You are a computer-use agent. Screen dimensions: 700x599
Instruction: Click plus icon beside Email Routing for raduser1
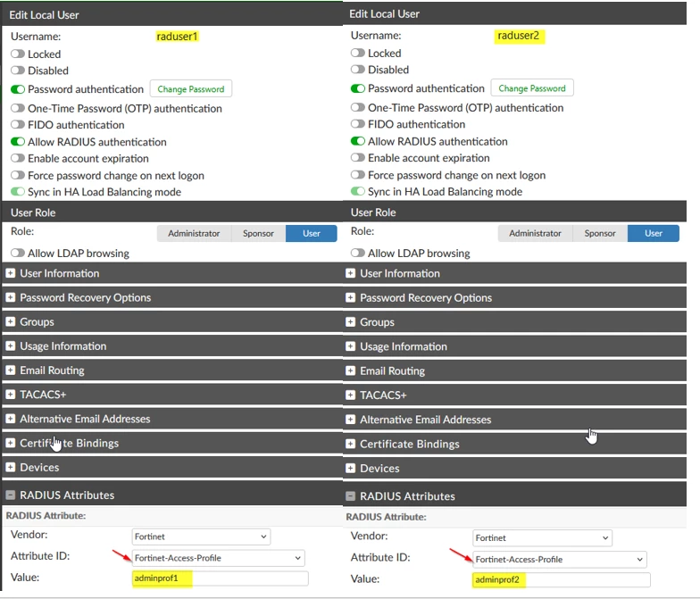[x=11, y=370]
